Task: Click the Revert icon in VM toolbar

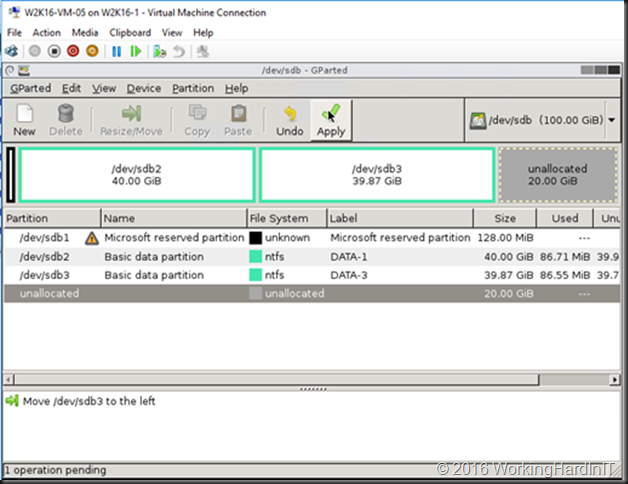Action: (179, 51)
